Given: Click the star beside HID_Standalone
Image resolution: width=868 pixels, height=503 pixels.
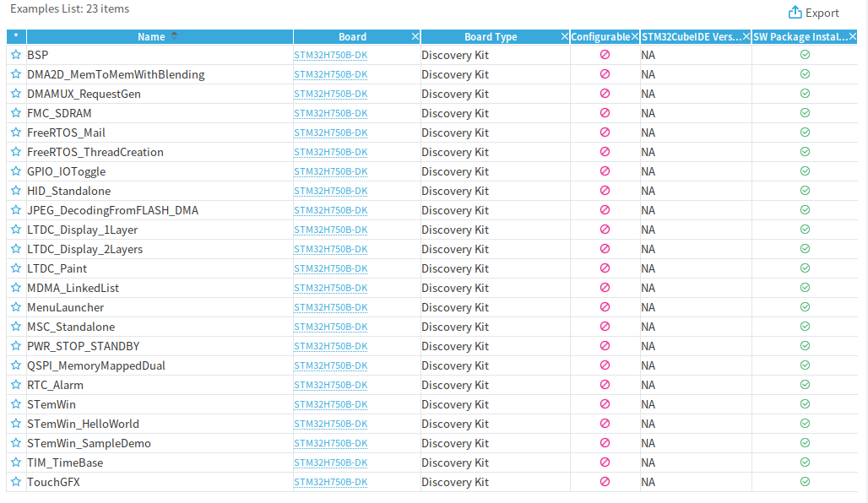Looking at the screenshot, I should pyautogui.click(x=16, y=191).
